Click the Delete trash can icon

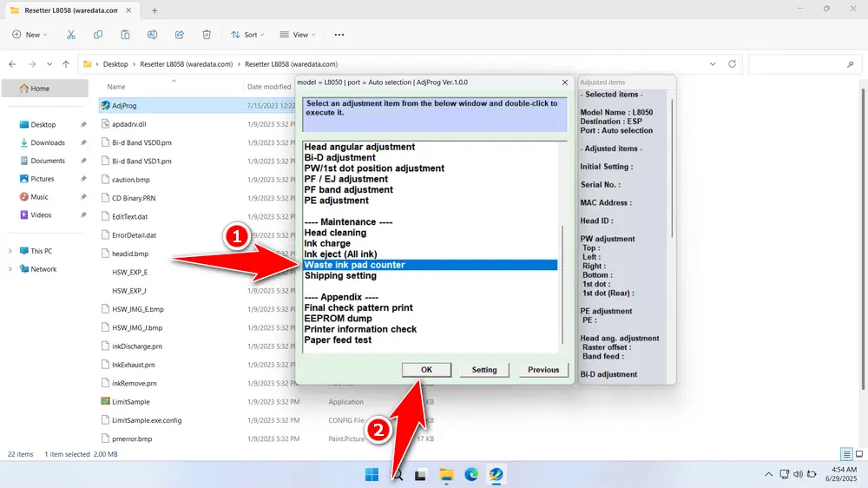point(207,35)
